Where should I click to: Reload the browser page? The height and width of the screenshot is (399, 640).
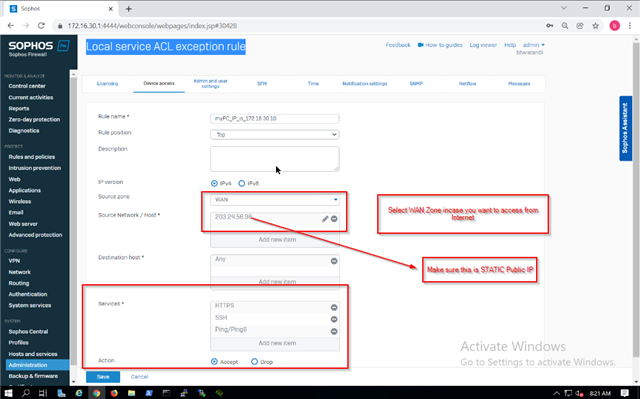coord(41,26)
